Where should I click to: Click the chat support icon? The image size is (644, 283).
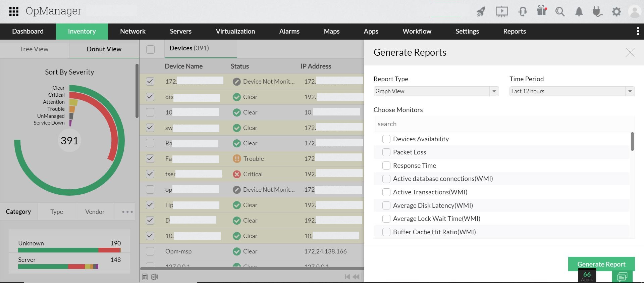tap(622, 277)
